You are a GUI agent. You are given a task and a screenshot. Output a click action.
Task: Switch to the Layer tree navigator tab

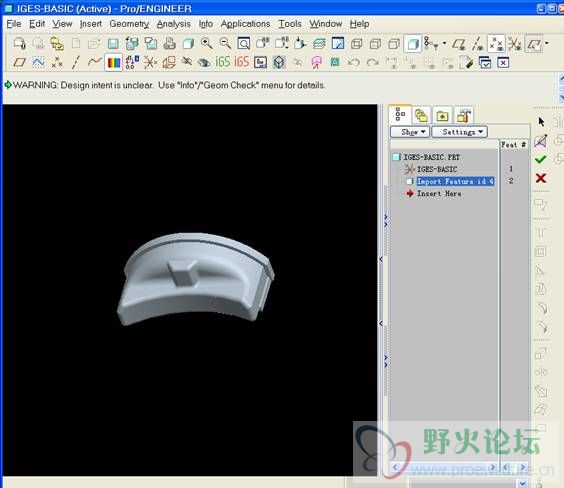pos(421,115)
